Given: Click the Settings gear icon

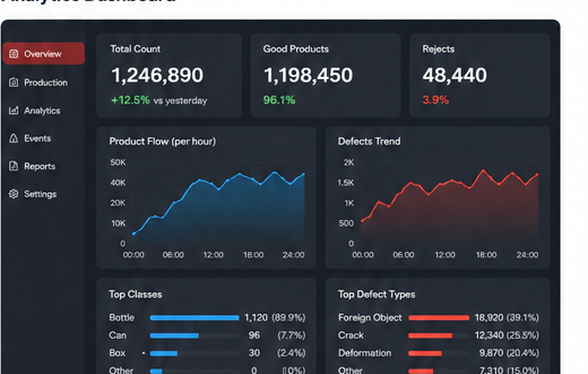Looking at the screenshot, I should tap(13, 194).
